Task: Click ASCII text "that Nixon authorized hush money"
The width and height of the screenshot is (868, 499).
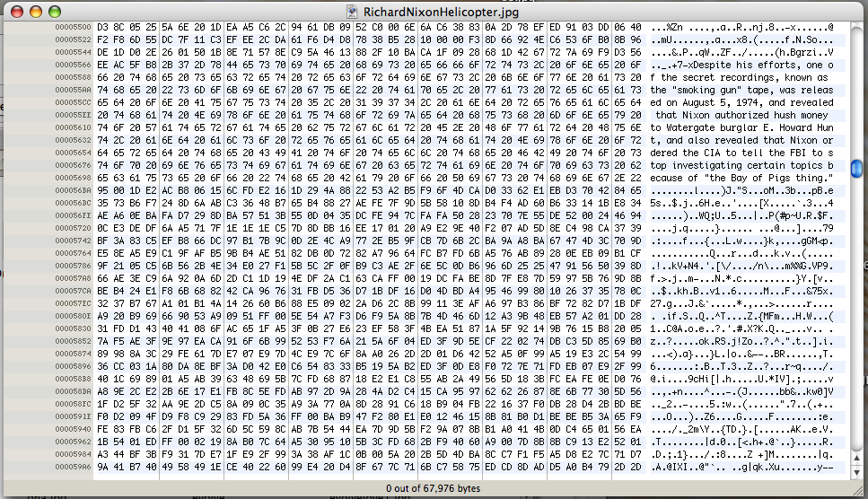Action: [x=741, y=115]
